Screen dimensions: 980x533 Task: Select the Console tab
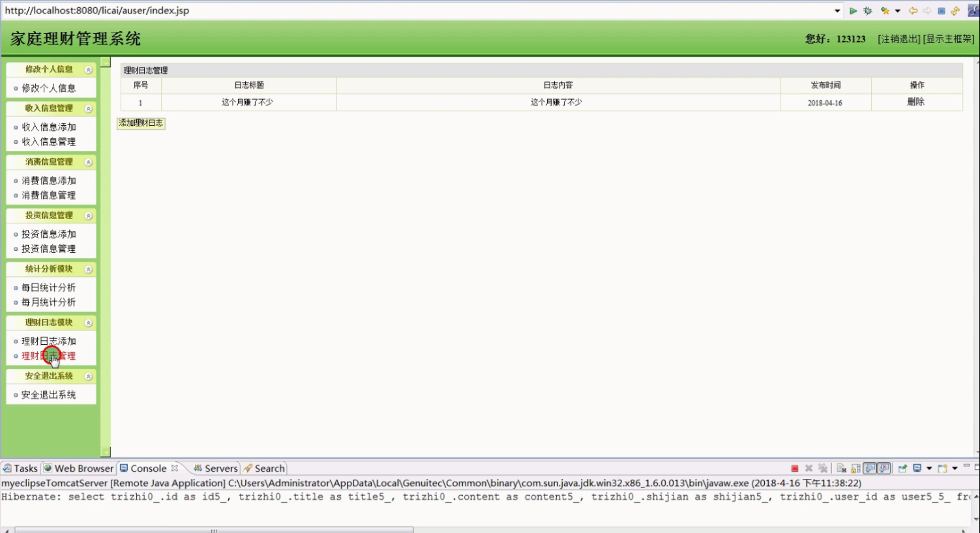click(x=149, y=468)
